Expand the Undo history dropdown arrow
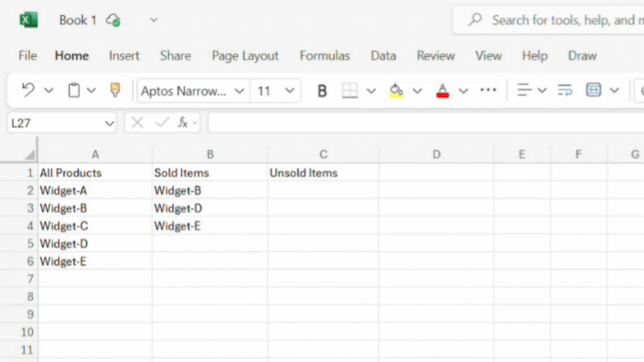 coord(49,90)
